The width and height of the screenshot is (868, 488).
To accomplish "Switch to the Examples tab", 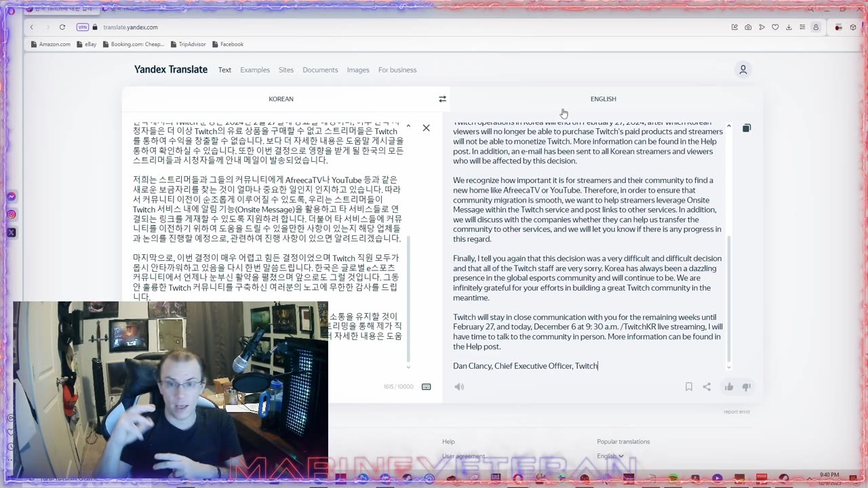I will [255, 70].
